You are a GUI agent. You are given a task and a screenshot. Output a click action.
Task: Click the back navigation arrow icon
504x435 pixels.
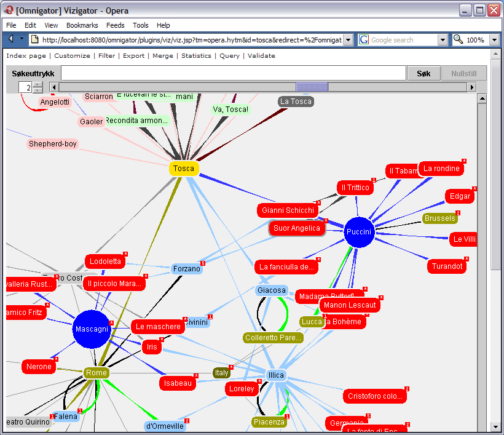11,39
